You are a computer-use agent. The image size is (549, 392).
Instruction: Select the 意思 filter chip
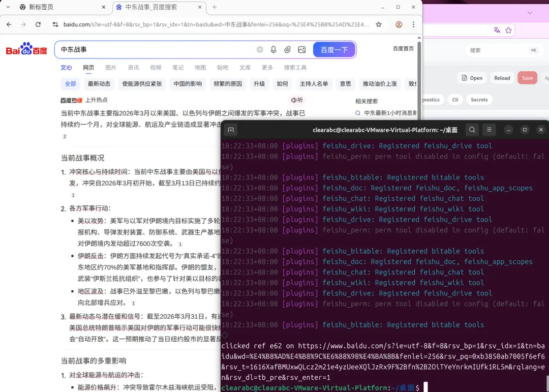[x=346, y=84]
